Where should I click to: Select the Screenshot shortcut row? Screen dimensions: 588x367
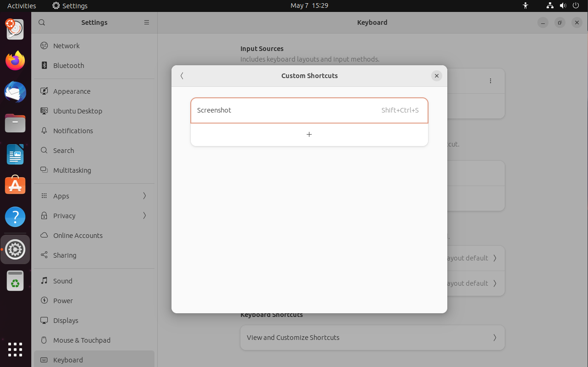coord(309,110)
